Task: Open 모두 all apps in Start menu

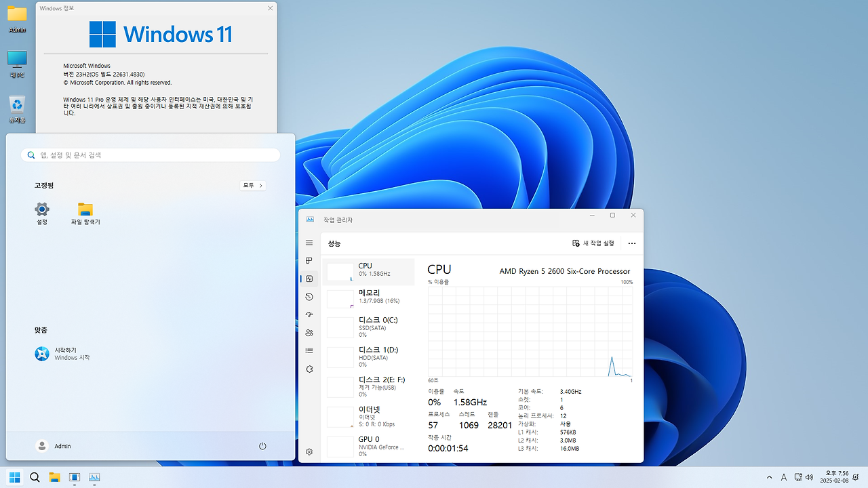Action: point(253,185)
